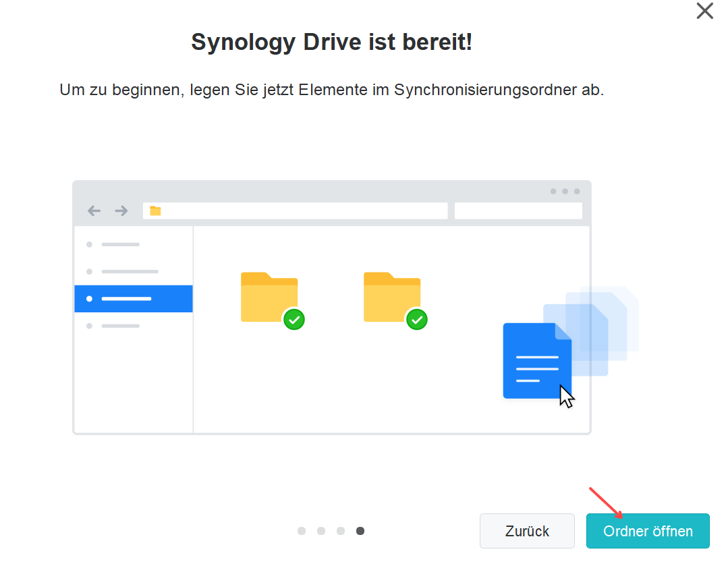Viewport: 728px width, 564px height.
Task: Click the active fourth page indicator dot
Action: pyautogui.click(x=360, y=531)
